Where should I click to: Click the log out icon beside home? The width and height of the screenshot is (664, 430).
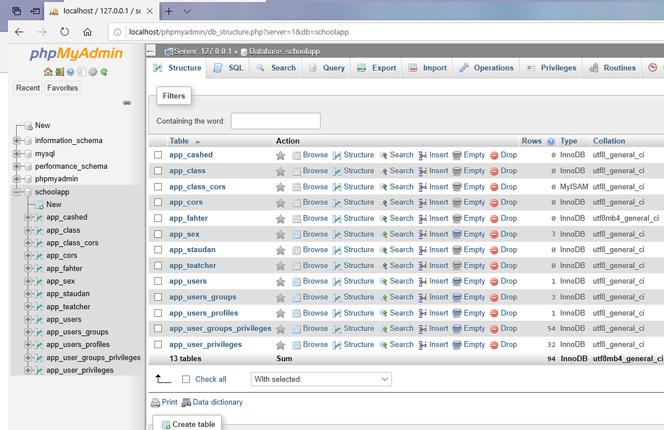click(x=59, y=72)
